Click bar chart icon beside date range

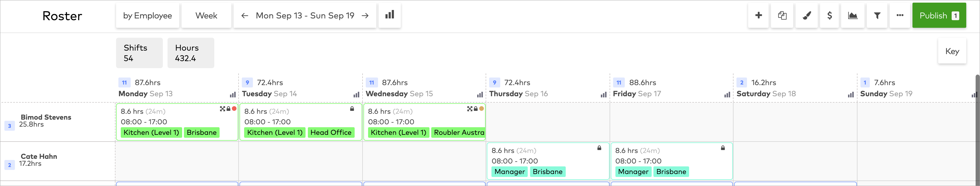[389, 15]
